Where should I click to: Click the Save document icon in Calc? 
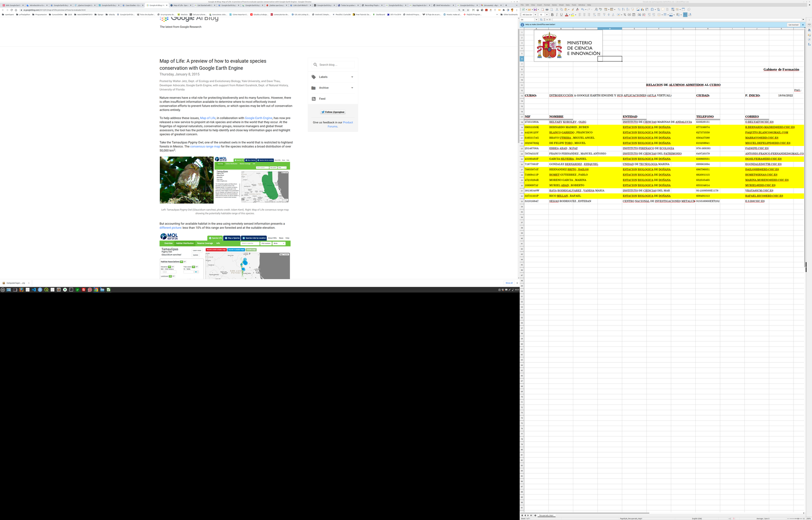point(535,10)
